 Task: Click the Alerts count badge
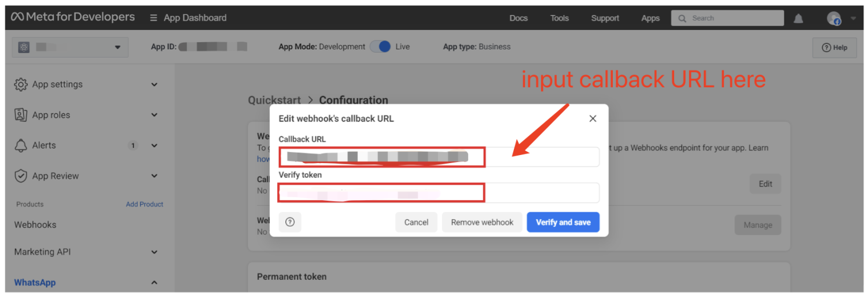click(x=133, y=146)
